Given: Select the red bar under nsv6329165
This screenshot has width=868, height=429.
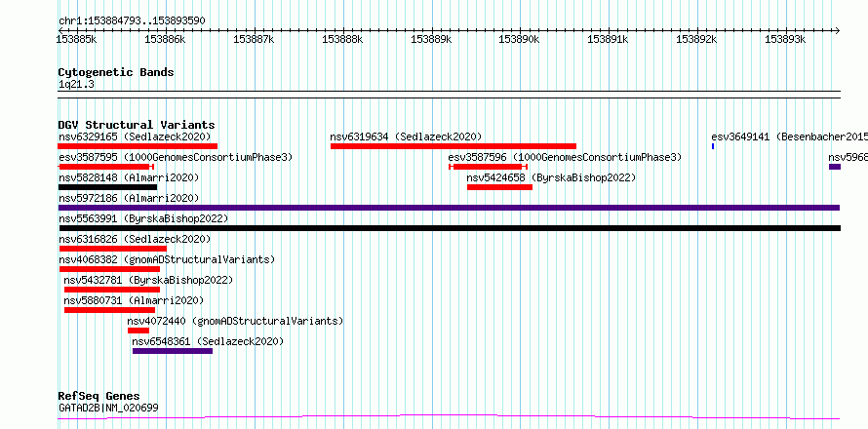Looking at the screenshot, I should (x=138, y=146).
